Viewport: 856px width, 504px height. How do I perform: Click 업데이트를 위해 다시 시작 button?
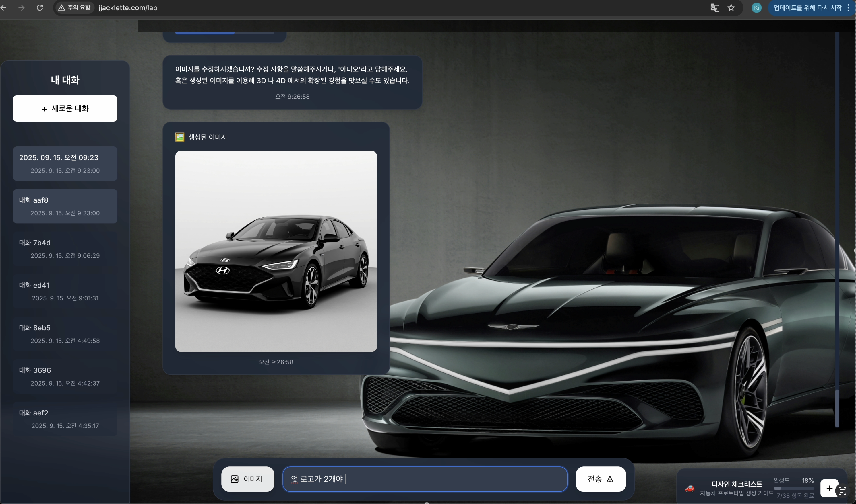point(807,7)
